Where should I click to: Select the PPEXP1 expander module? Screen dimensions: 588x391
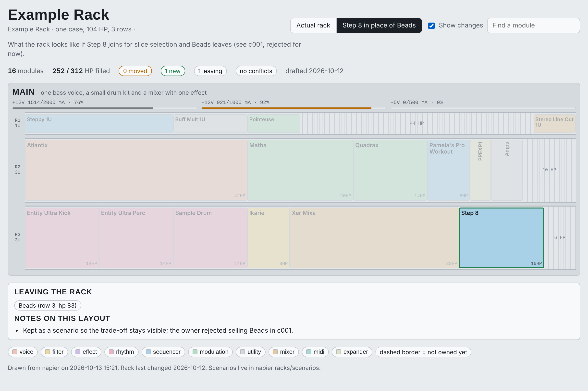coord(480,170)
